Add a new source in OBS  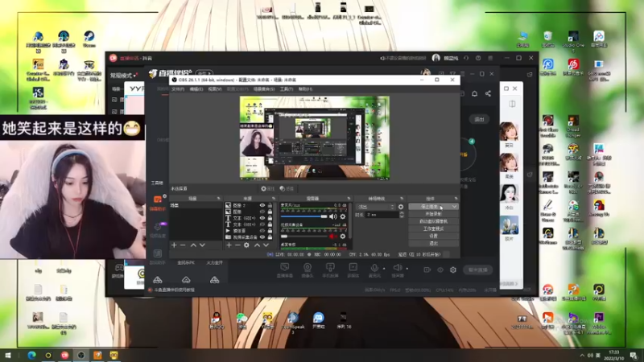click(229, 245)
